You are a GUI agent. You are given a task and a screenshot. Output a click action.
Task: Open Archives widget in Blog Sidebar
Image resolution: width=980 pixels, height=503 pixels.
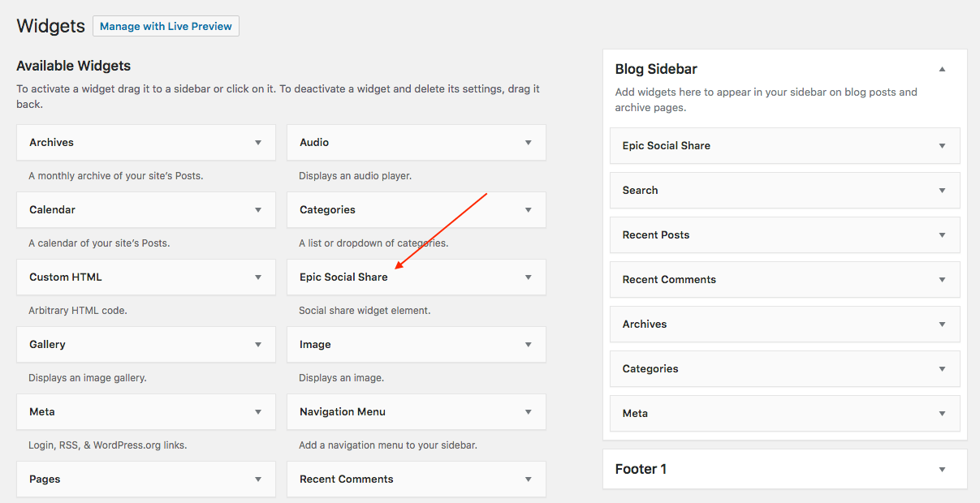[942, 325]
